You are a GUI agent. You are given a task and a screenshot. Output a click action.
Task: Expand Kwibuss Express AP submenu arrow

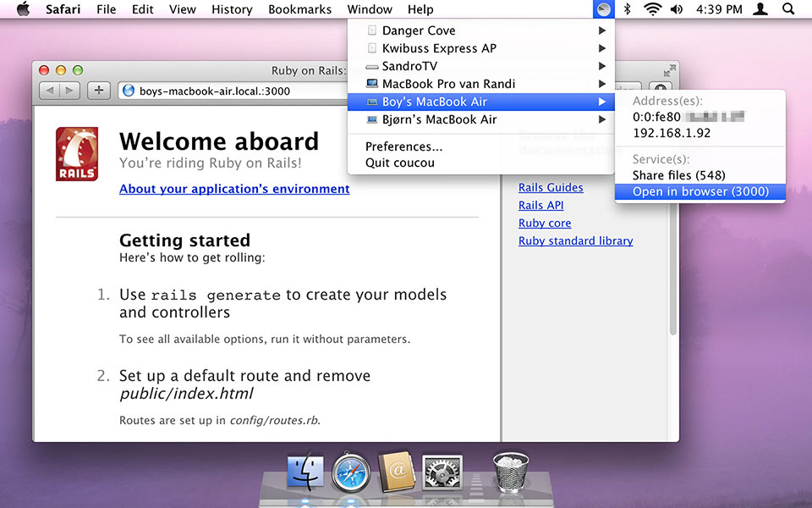601,48
